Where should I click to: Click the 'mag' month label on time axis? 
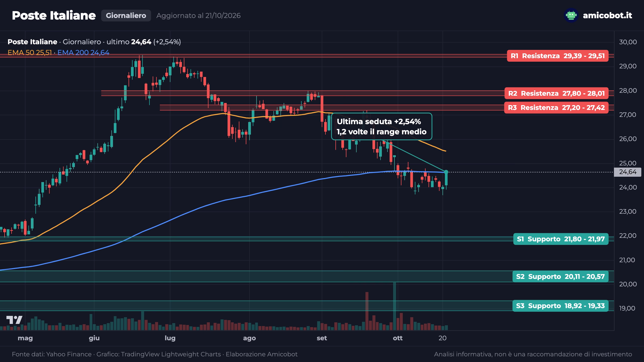[x=25, y=338]
